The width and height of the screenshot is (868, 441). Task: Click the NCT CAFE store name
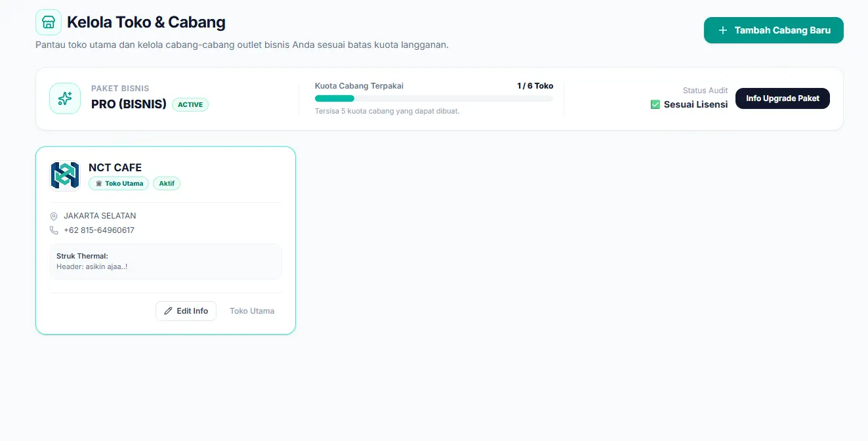pyautogui.click(x=115, y=167)
